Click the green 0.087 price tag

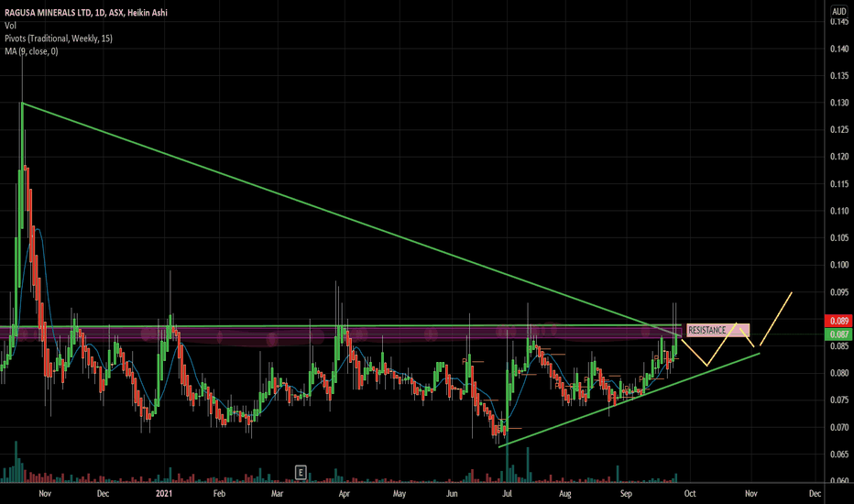tap(838, 334)
